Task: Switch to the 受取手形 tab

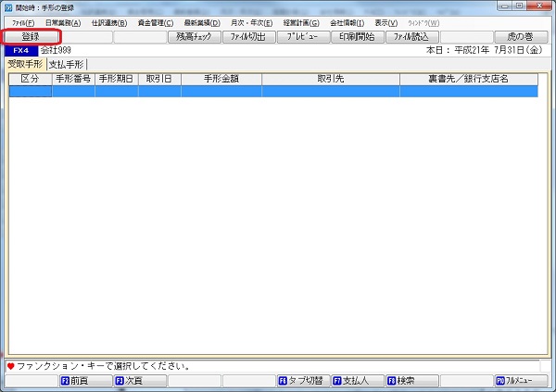Action: (26, 64)
